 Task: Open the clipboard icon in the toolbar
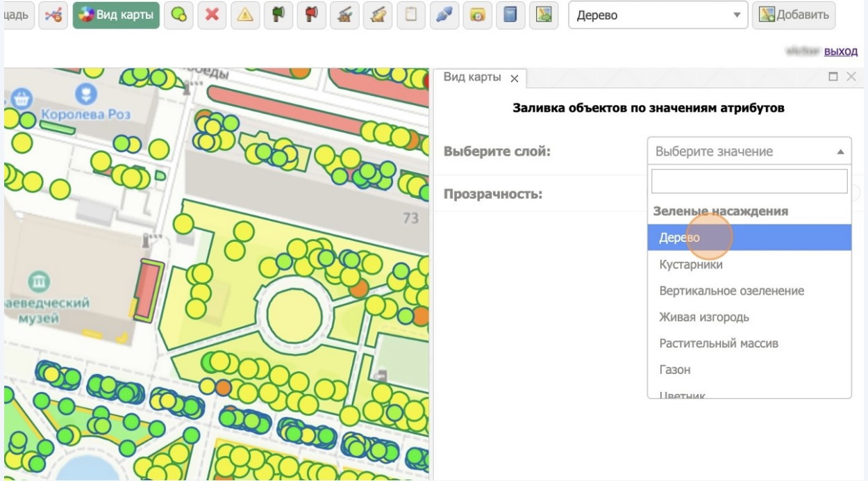coord(410,15)
